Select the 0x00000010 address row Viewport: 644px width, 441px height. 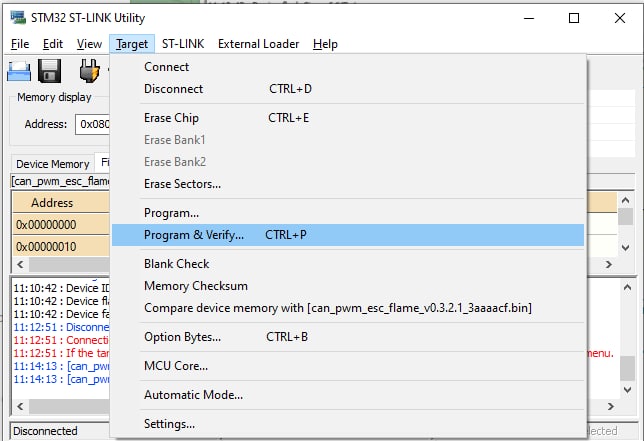click(61, 247)
